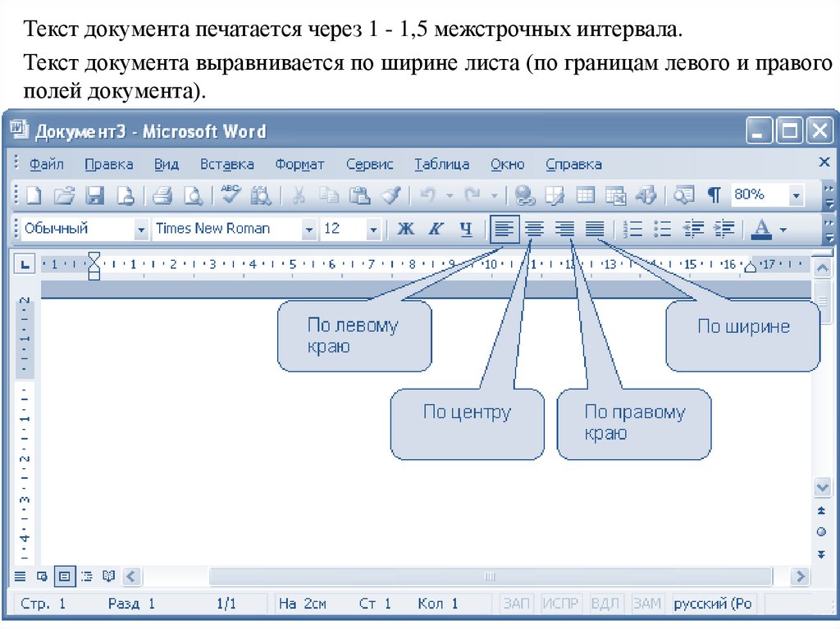Open the 80% zoom dropdown
The image size is (840, 629).
click(x=796, y=195)
